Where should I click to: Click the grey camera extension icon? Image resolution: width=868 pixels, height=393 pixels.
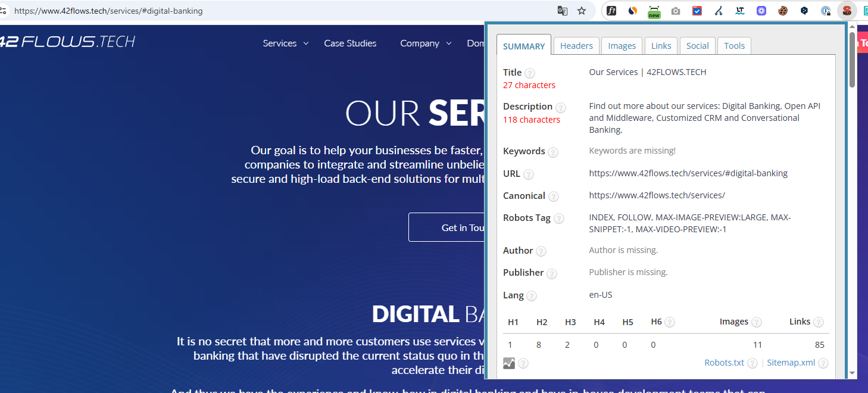click(x=676, y=11)
